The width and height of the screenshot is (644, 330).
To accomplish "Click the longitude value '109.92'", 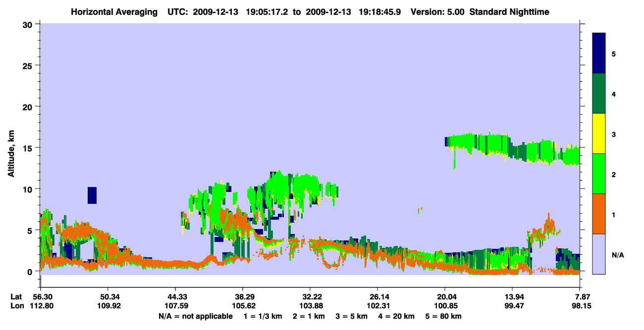I will coord(108,306).
